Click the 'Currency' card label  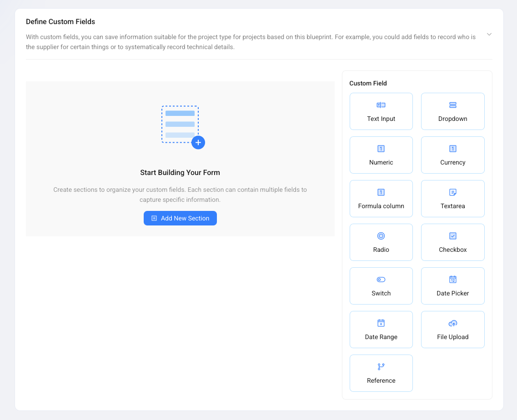453,162
